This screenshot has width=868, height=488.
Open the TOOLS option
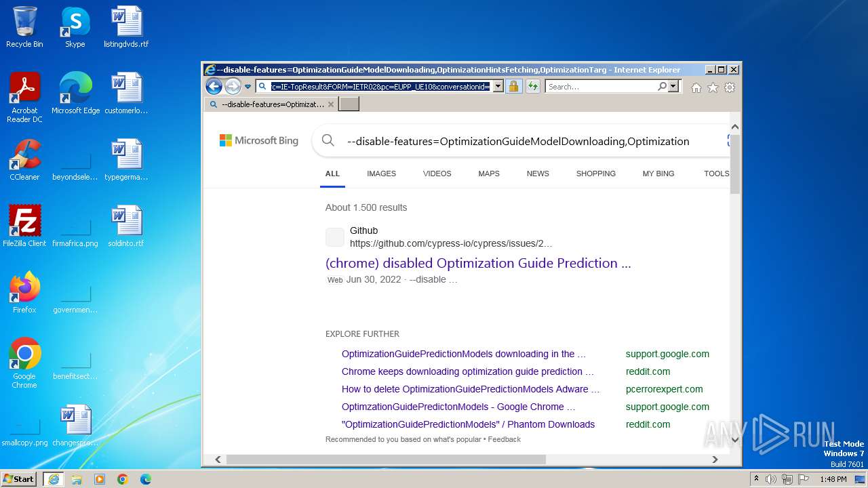[716, 174]
